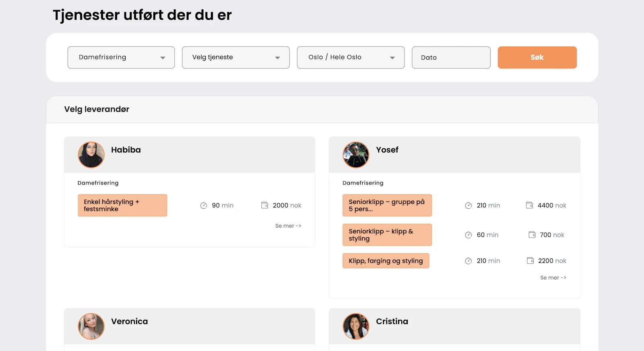The width and height of the screenshot is (644, 351).
Task: Click the 60 min duration text
Action: click(x=487, y=235)
